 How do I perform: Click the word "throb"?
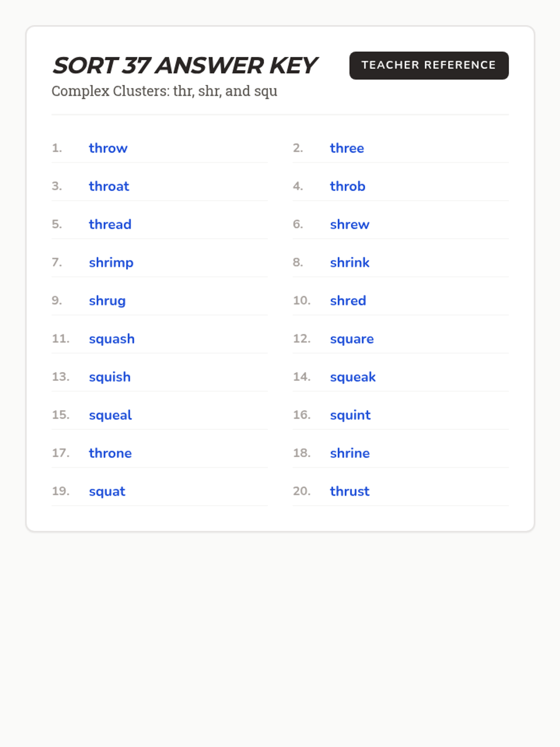(348, 186)
